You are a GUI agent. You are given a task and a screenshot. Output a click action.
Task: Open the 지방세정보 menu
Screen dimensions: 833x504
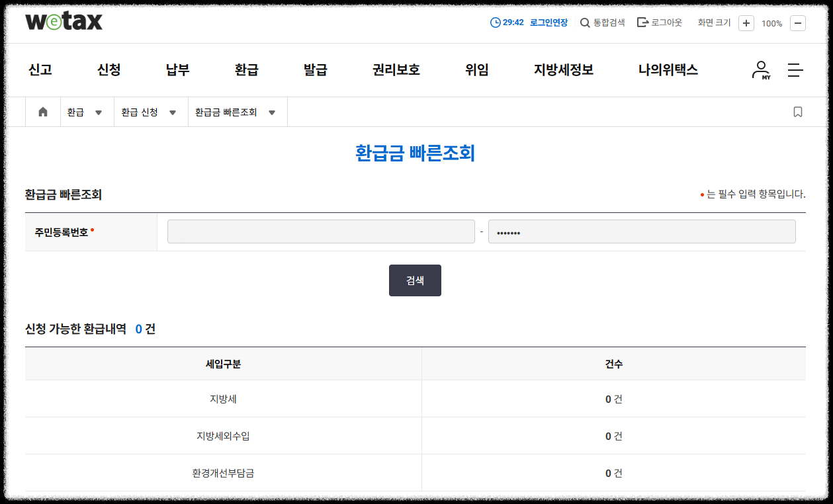[564, 70]
